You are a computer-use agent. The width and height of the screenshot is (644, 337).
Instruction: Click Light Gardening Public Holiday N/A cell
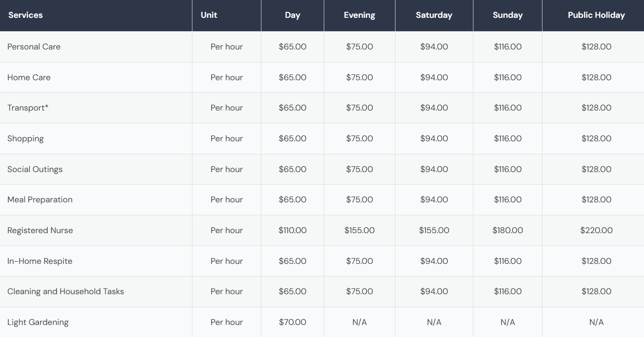click(596, 322)
